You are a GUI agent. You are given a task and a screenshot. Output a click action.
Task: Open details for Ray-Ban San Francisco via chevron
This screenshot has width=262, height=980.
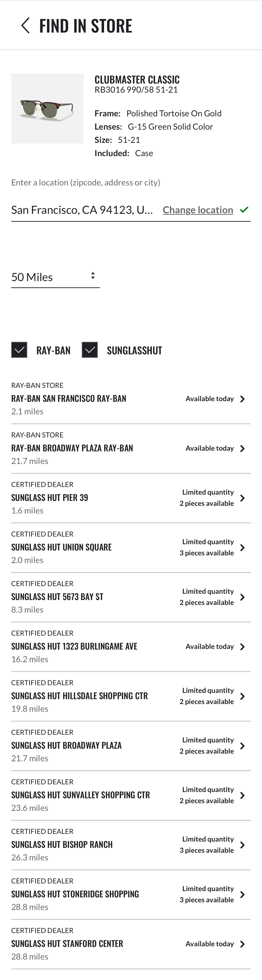pyautogui.click(x=243, y=399)
